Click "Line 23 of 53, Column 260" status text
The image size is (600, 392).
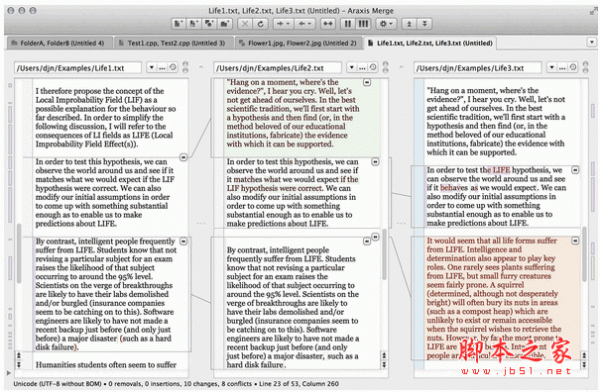299,384
